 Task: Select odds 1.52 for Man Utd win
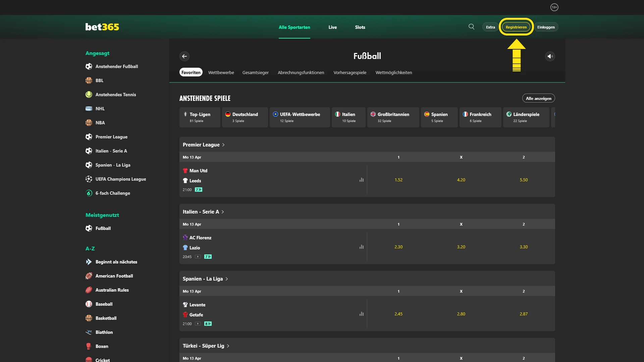click(x=399, y=180)
